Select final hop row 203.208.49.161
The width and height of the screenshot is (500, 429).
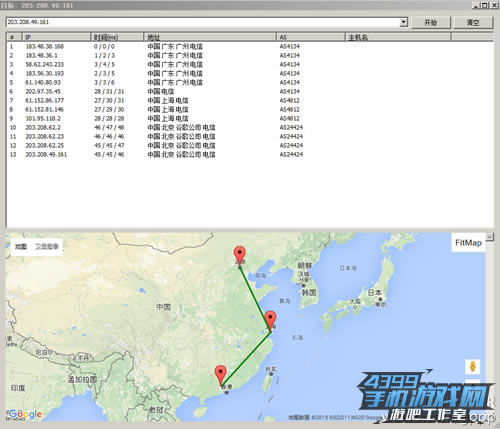250,154
